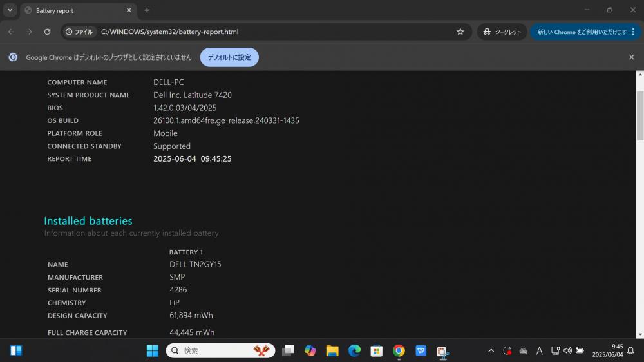Click the text Dell Inc. Latitude 7420
644x362 pixels.
pos(192,95)
